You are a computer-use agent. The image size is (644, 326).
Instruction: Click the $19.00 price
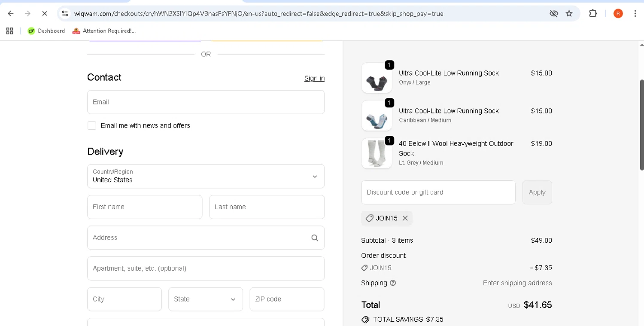[x=541, y=143]
